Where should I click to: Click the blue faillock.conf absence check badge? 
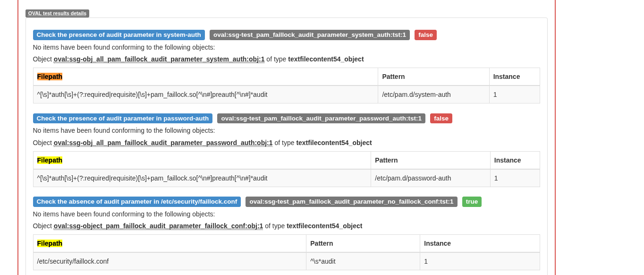[136, 202]
